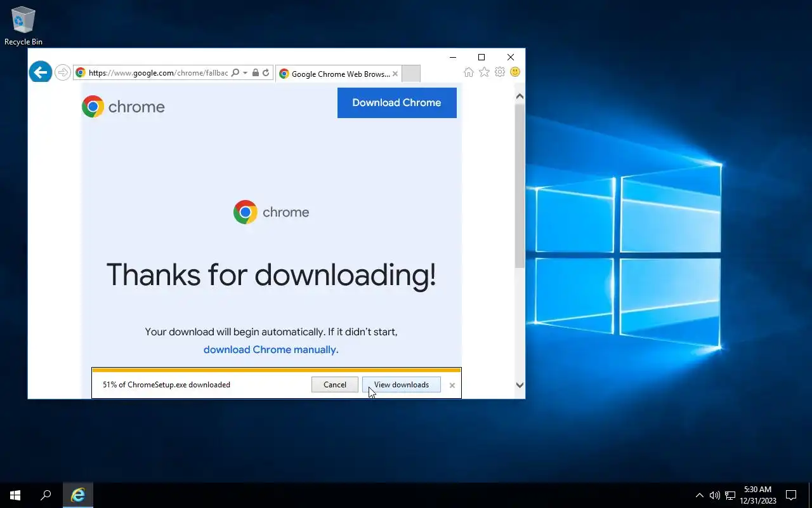Click the Thanks for downloading heading
The height and width of the screenshot is (508, 812).
click(271, 275)
